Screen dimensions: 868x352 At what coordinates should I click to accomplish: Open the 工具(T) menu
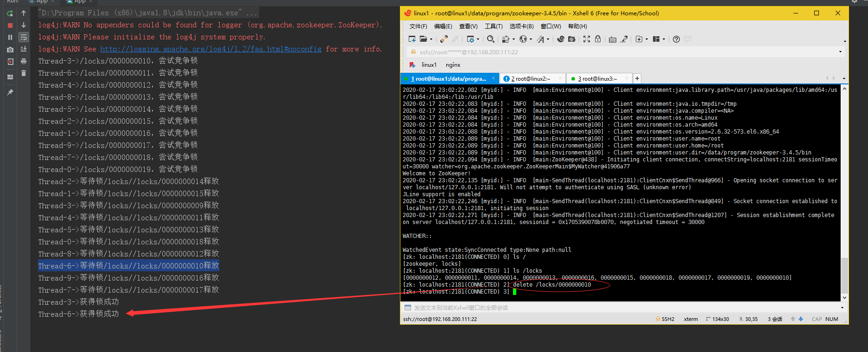coord(494,26)
